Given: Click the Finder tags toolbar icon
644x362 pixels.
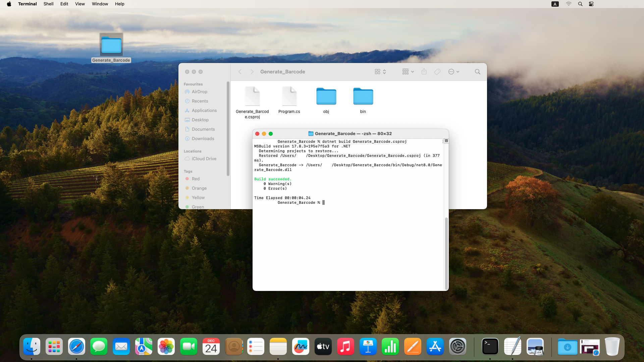Looking at the screenshot, I should pos(437,72).
